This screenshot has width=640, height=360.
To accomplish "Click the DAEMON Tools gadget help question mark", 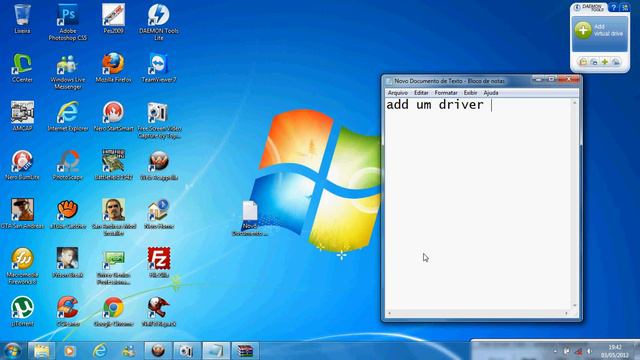I will tap(613, 7).
